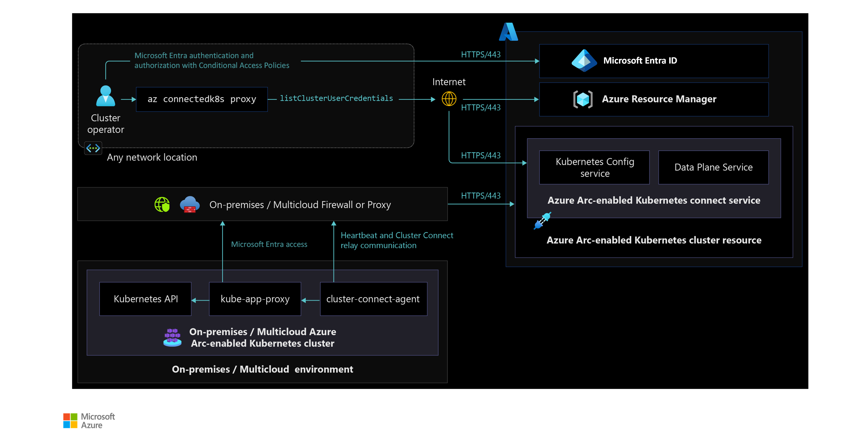Click the HTTPS/443 label below the Internet globe arrow
Viewport: 868px width, 443px height.
tap(480, 107)
